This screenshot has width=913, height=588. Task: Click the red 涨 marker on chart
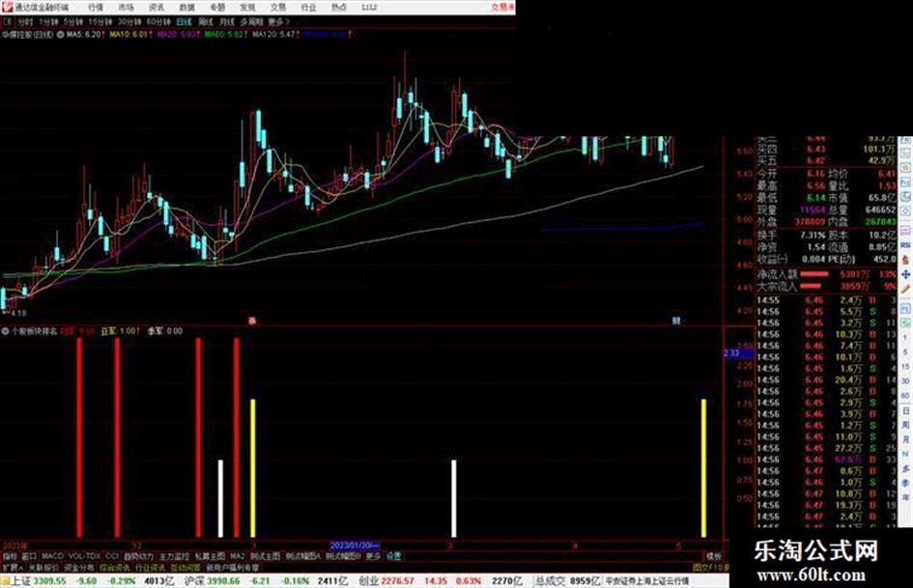tap(252, 321)
